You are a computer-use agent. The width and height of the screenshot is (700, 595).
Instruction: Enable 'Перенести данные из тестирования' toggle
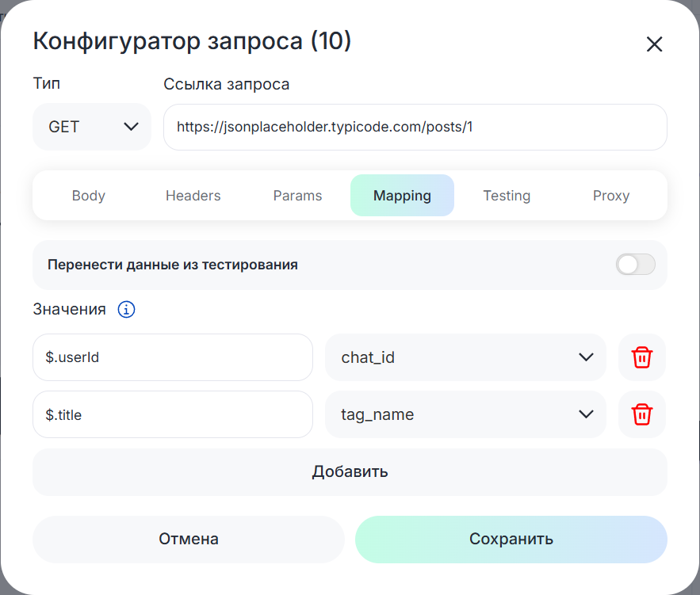click(635, 265)
